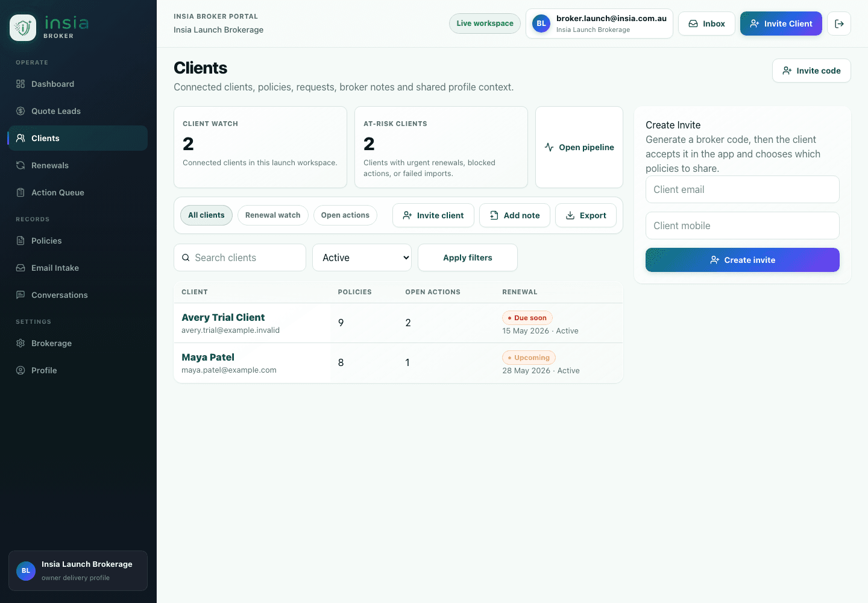Click the pulse icon beside Open pipeline
The image size is (868, 603).
coord(549,147)
